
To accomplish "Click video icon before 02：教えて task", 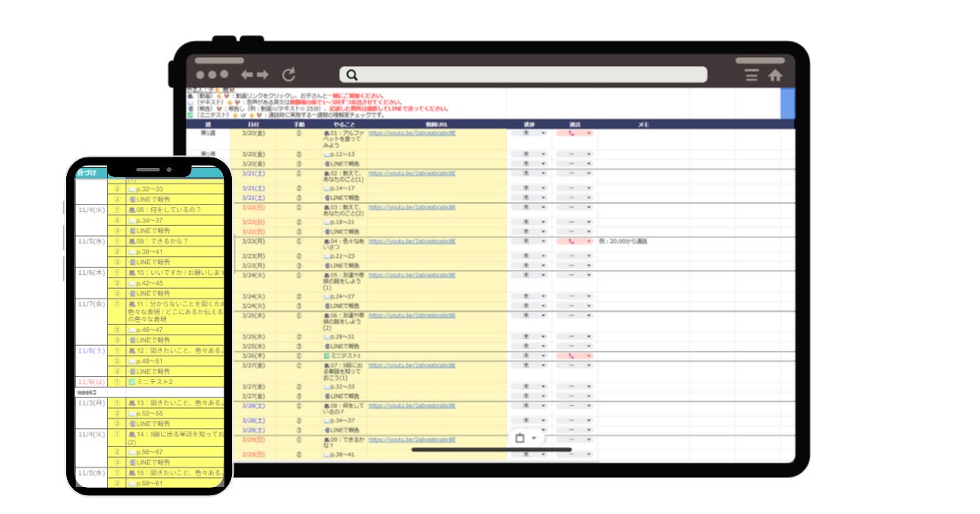I will pos(327,174).
